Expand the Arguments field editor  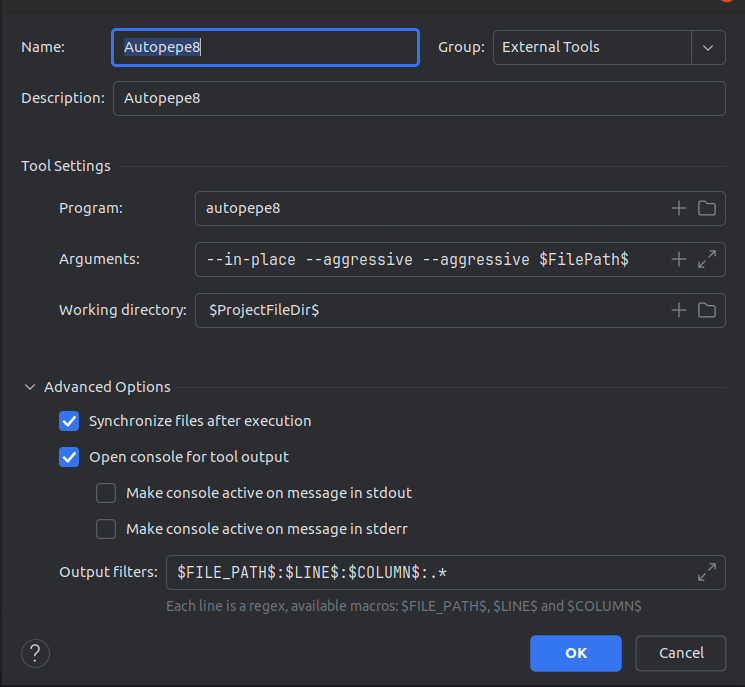(x=707, y=259)
